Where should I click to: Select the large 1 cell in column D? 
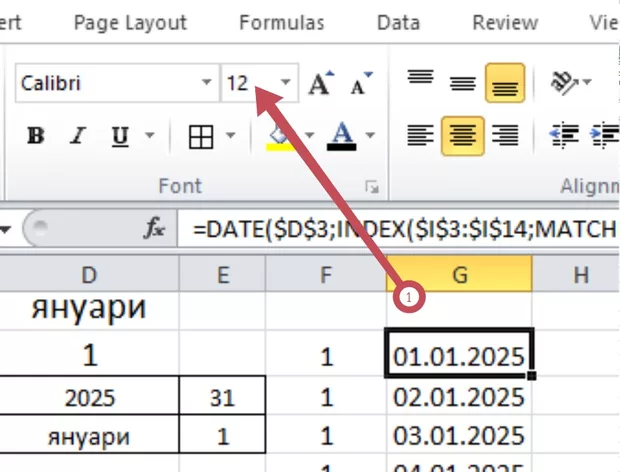click(x=89, y=353)
